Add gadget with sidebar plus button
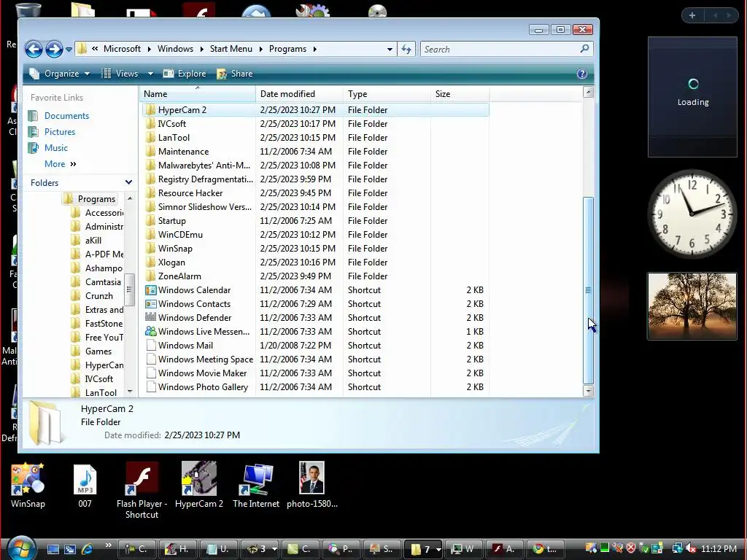This screenshot has width=747, height=560. (x=692, y=15)
